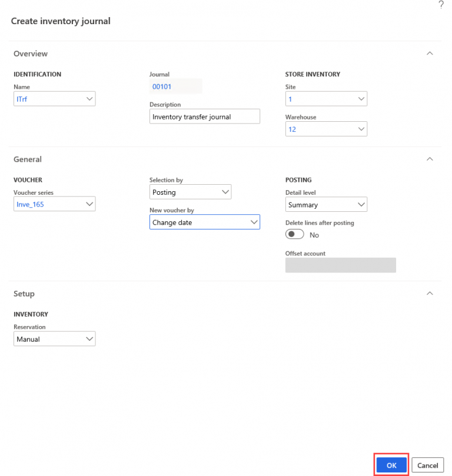The height and width of the screenshot is (476, 452).
Task: Open the New voucher by dropdown
Action: click(x=254, y=222)
